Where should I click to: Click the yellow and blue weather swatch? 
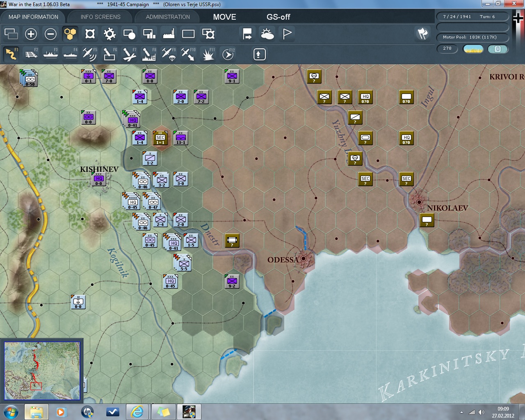tap(473, 49)
